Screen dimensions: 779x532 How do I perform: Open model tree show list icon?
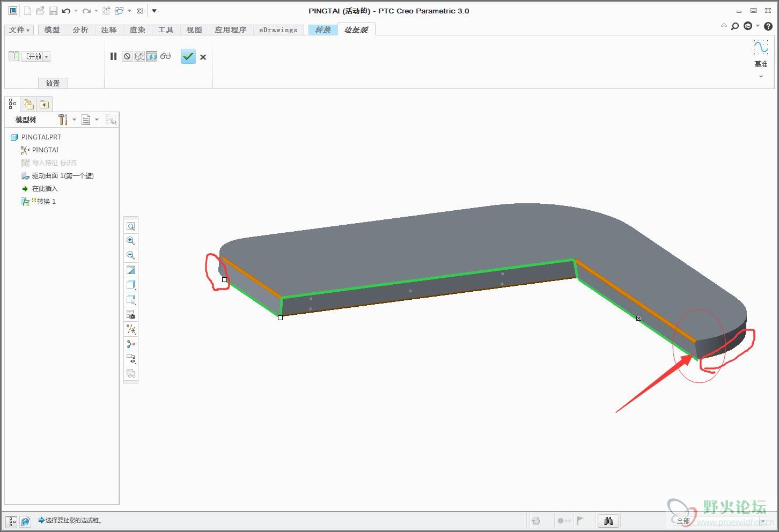coord(86,120)
